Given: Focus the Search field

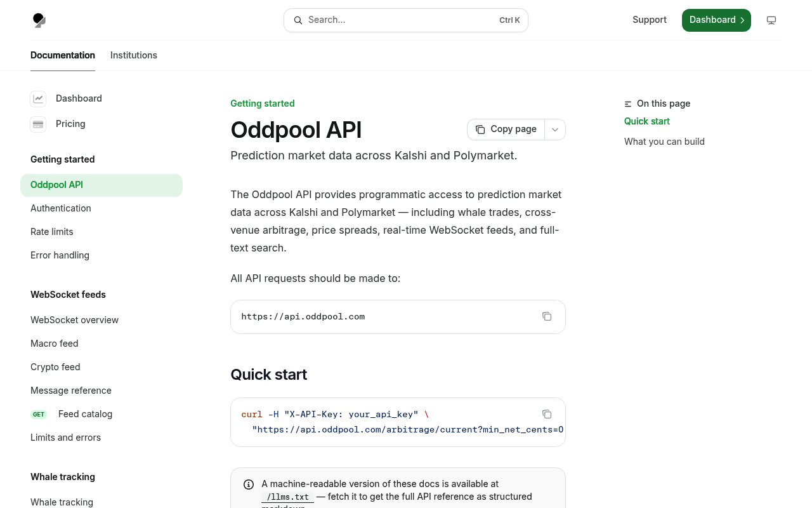Looking at the screenshot, I should click(406, 20).
